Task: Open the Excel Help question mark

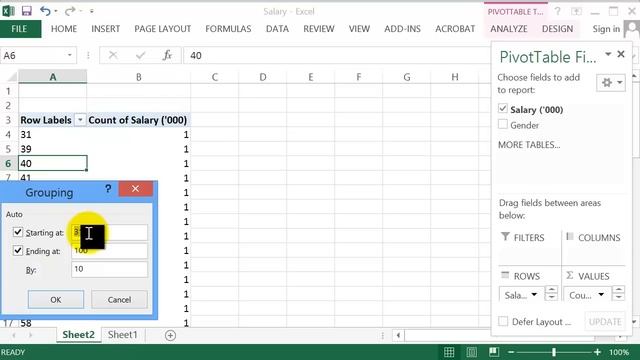Action: click(x=558, y=11)
